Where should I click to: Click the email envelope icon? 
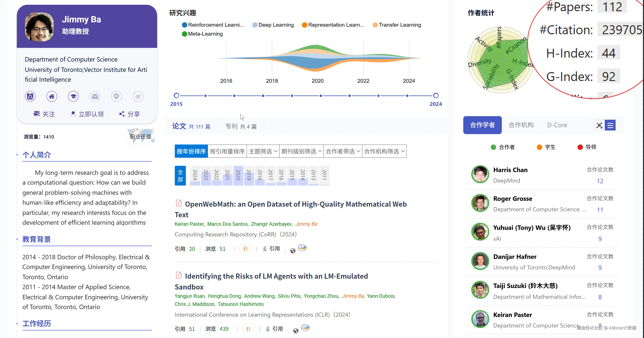click(95, 96)
